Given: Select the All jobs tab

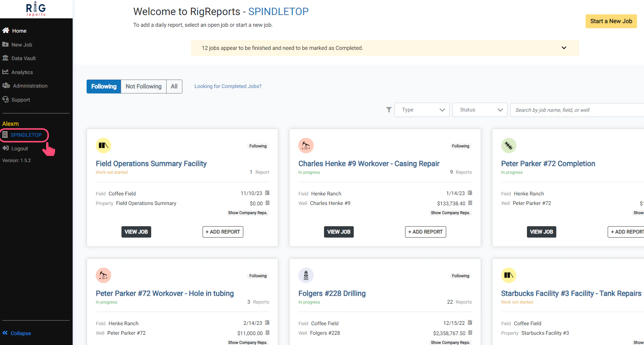Looking at the screenshot, I should pyautogui.click(x=174, y=86).
